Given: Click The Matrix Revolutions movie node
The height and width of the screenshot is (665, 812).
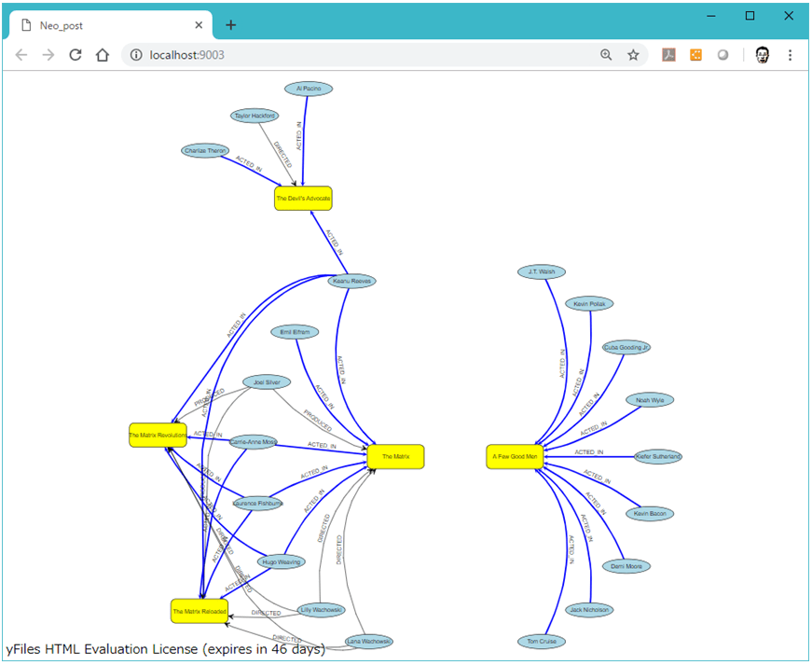Looking at the screenshot, I should (x=158, y=435).
